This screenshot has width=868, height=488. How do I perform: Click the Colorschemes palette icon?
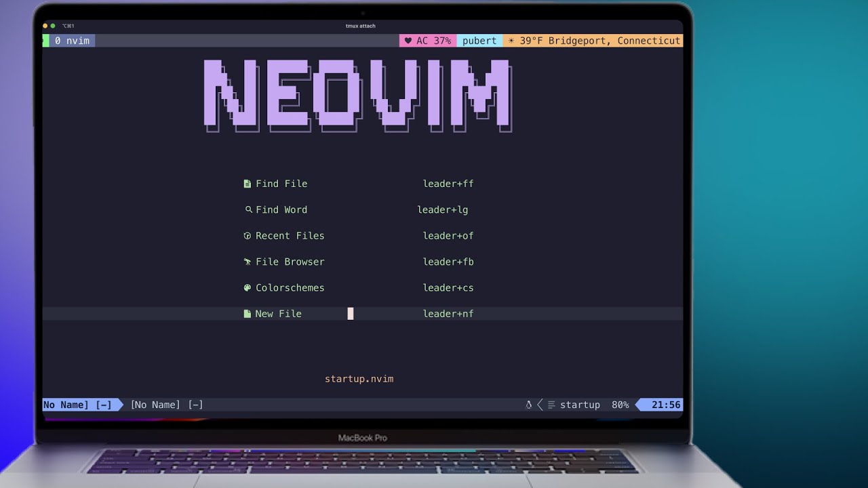coord(248,288)
